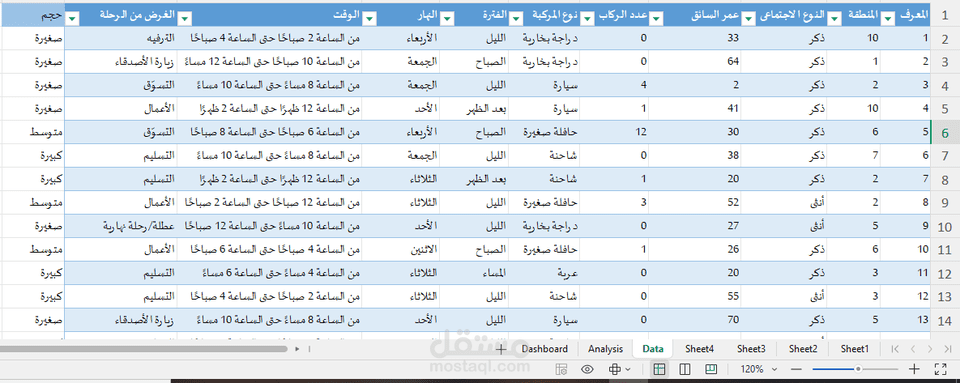Open display settings icon in status bar
This screenshot has height=383, width=960.
(x=619, y=369)
